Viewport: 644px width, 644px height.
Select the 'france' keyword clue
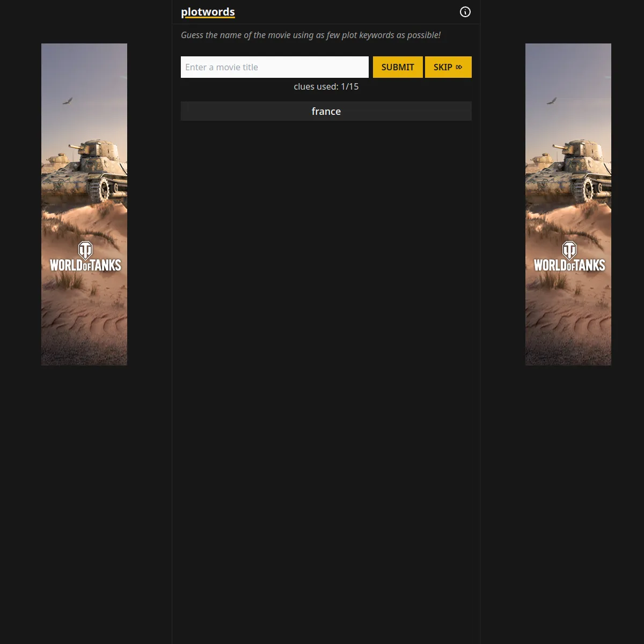coord(326,111)
